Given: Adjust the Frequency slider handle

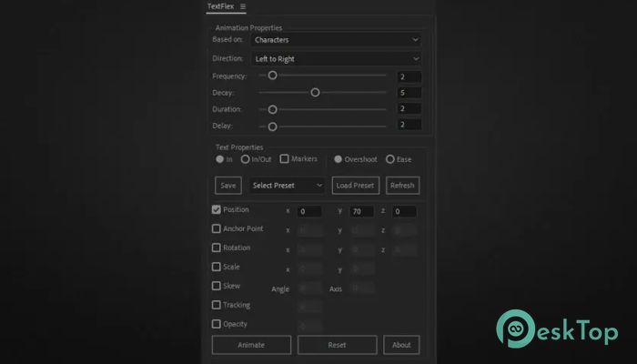Looking at the screenshot, I should [x=273, y=76].
